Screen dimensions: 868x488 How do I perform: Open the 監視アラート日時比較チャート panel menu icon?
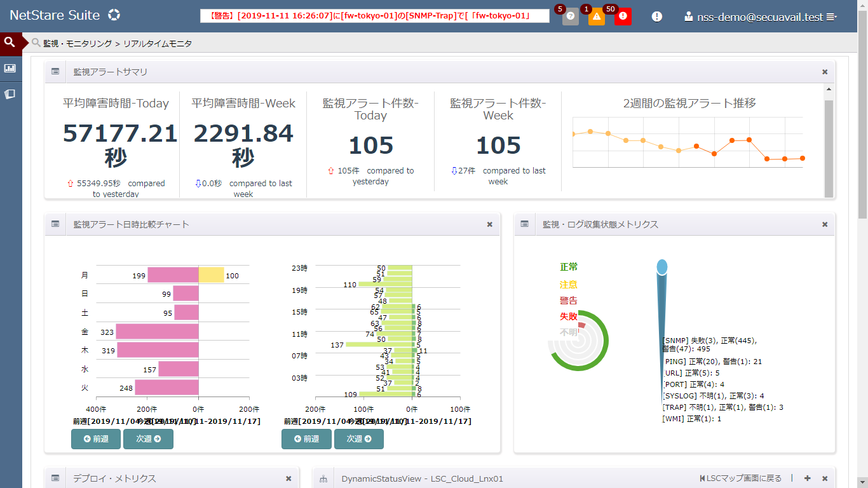[x=55, y=224]
